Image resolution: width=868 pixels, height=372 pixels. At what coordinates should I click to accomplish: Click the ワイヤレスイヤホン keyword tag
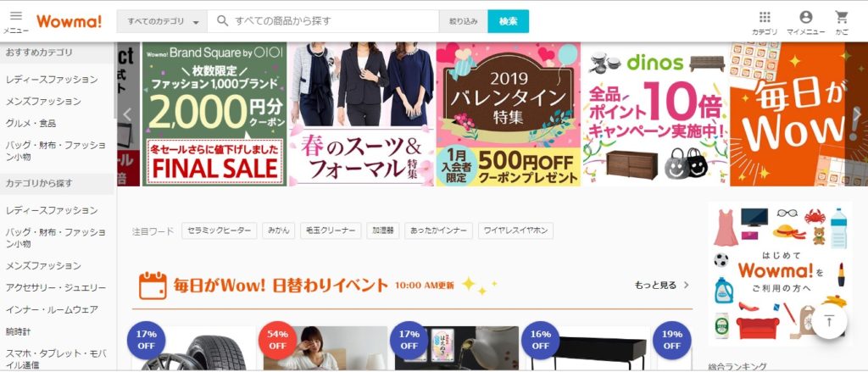(x=515, y=230)
